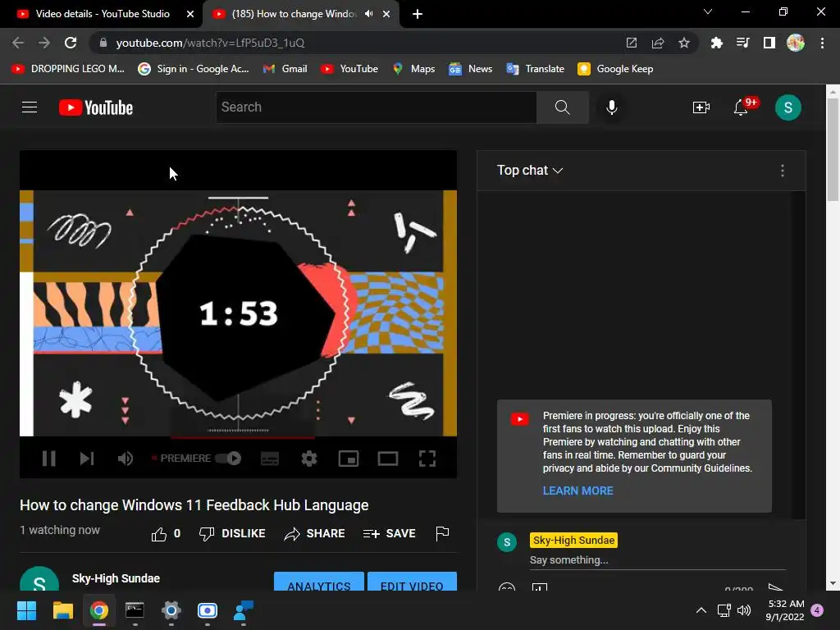
Task: Bookmark this page with star
Action: click(683, 43)
